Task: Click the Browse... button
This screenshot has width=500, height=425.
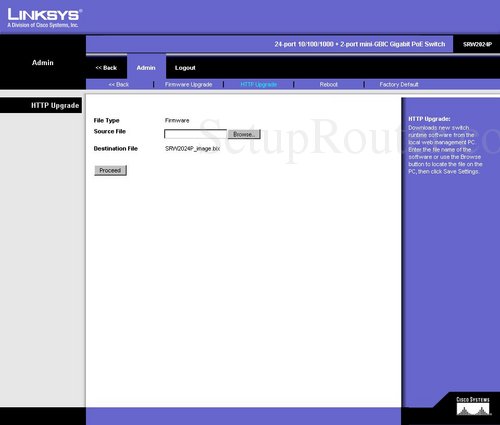Action: click(244, 134)
